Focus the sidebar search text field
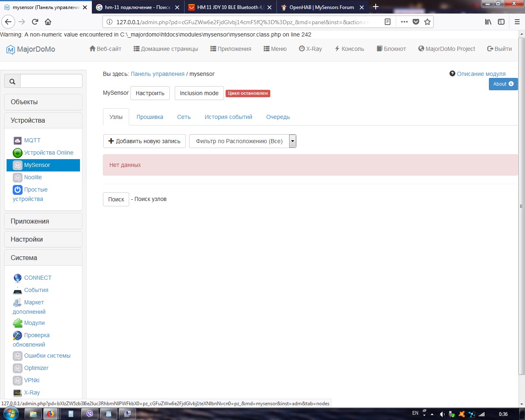 tap(51, 81)
